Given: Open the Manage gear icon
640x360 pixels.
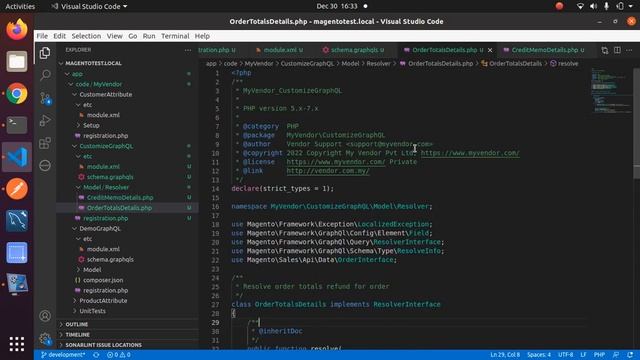Looking at the screenshot, I should pyautogui.click(x=45, y=339).
